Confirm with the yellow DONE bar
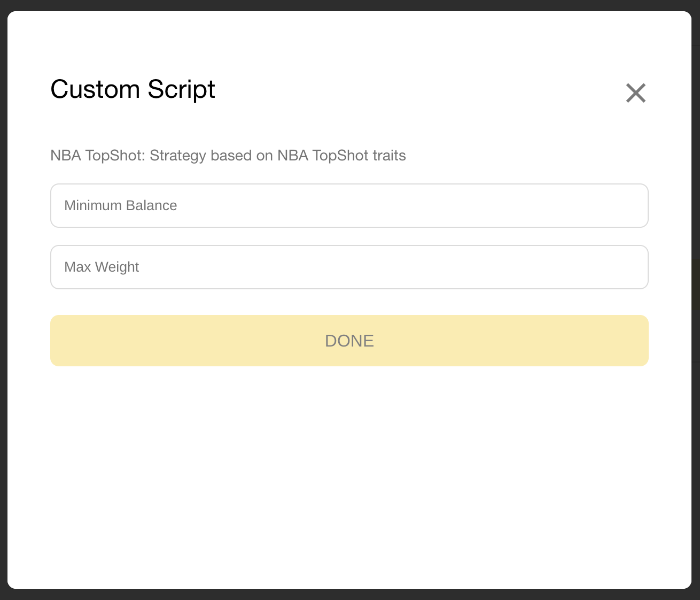 [x=349, y=341]
